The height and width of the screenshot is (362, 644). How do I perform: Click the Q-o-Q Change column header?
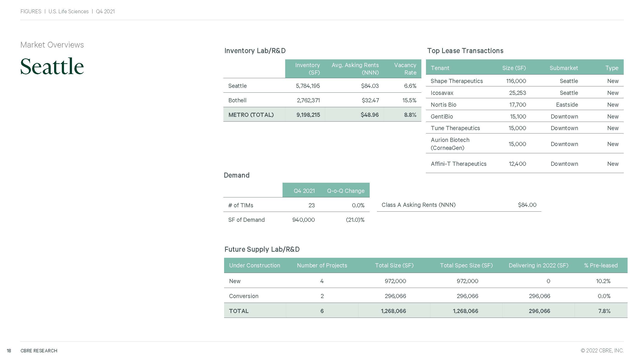click(346, 191)
